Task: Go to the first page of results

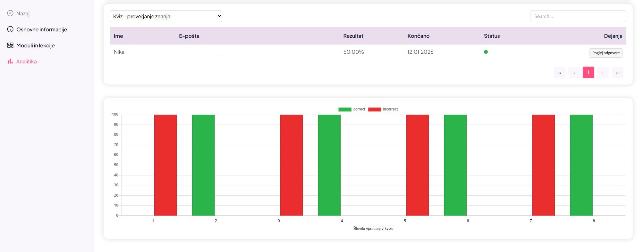Action: pos(559,73)
